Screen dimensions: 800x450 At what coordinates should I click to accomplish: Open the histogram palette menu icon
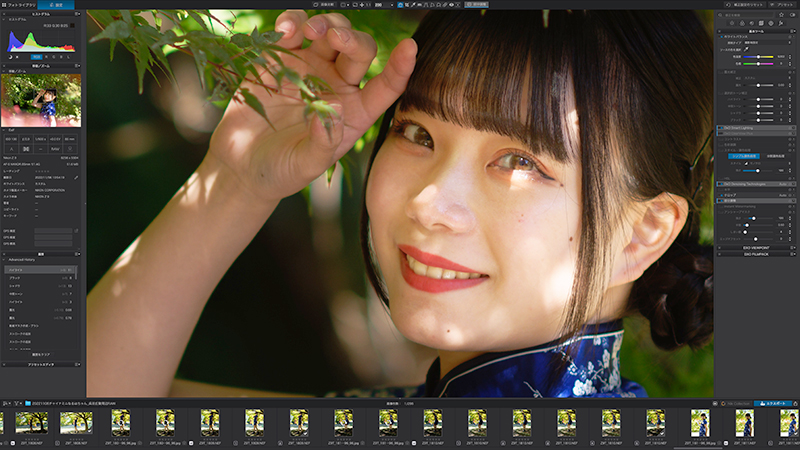pyautogui.click(x=77, y=14)
